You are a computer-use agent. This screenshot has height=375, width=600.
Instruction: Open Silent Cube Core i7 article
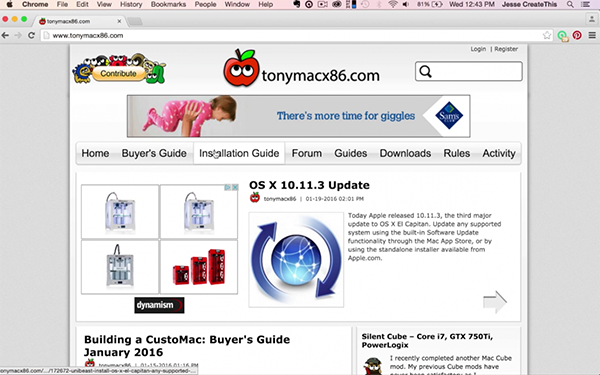(427, 341)
